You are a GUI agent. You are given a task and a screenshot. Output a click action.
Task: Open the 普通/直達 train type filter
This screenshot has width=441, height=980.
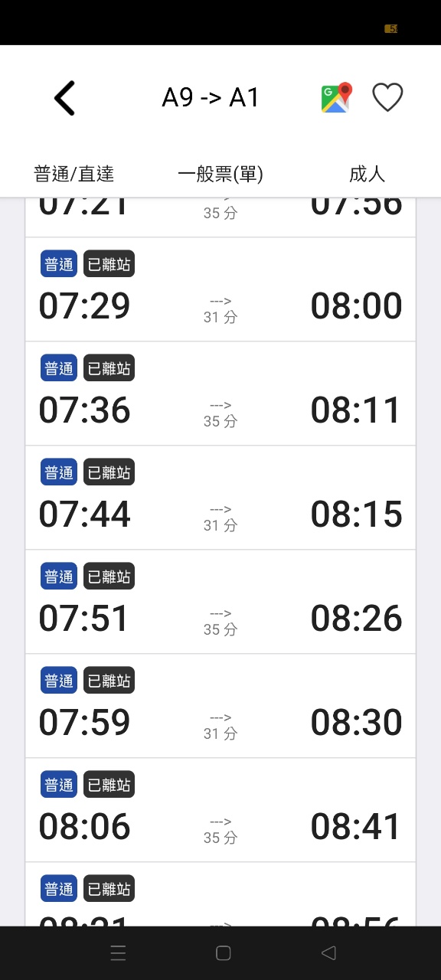[x=74, y=174]
